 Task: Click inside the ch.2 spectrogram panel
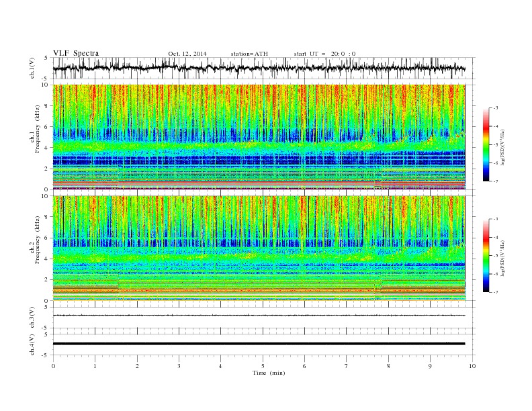(259, 248)
